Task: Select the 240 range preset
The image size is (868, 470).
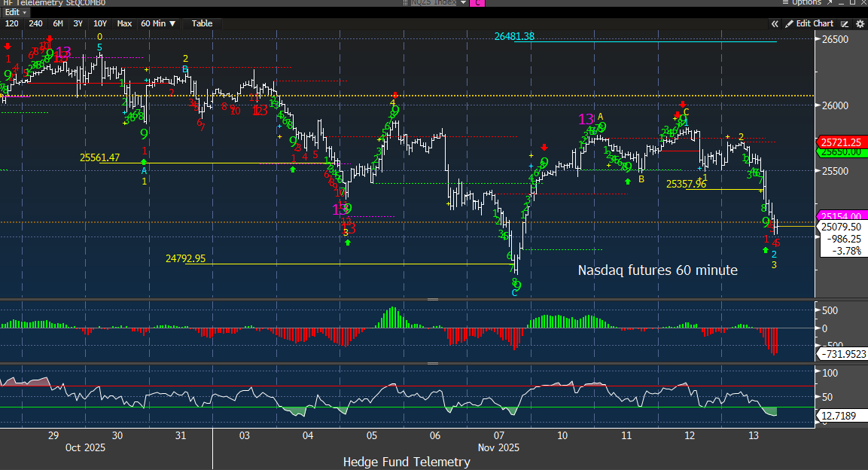Action: click(35, 23)
